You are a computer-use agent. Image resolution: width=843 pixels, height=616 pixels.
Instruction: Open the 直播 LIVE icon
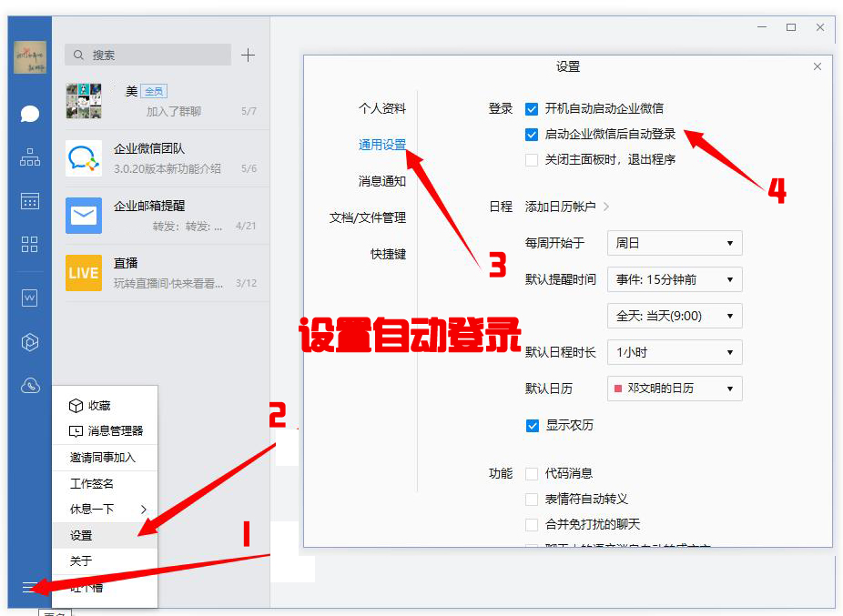tap(84, 273)
